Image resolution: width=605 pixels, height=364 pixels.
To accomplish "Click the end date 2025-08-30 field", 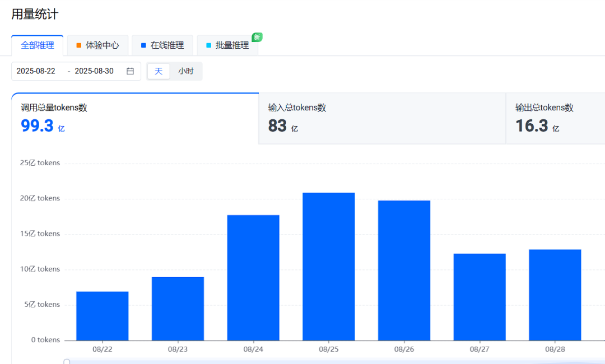I will point(94,71).
